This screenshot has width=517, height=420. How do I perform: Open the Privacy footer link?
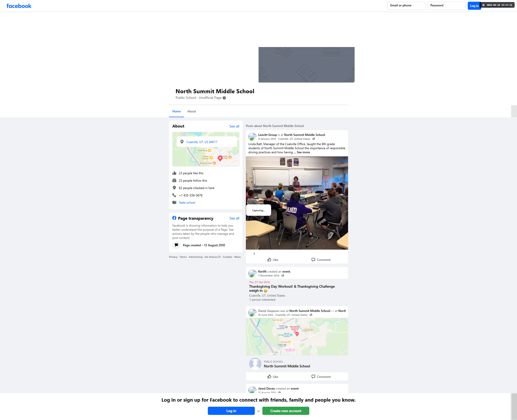coord(173,257)
